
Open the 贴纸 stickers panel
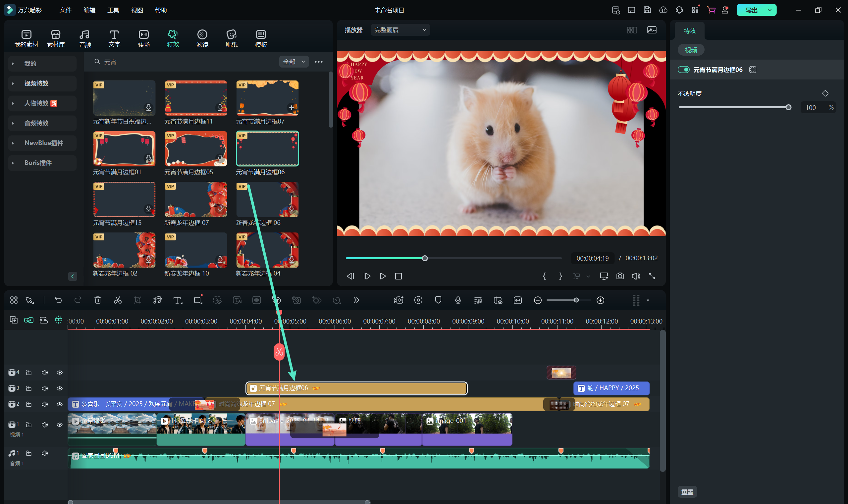[x=231, y=38]
